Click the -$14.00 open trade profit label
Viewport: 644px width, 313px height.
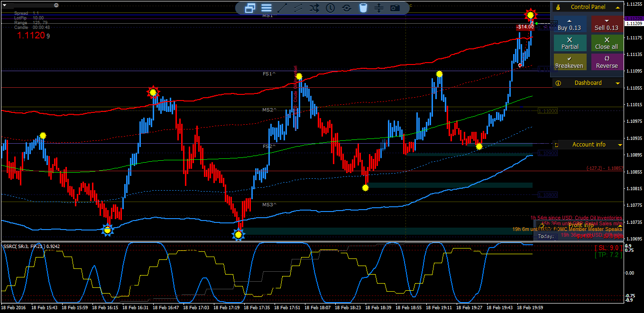(525, 27)
